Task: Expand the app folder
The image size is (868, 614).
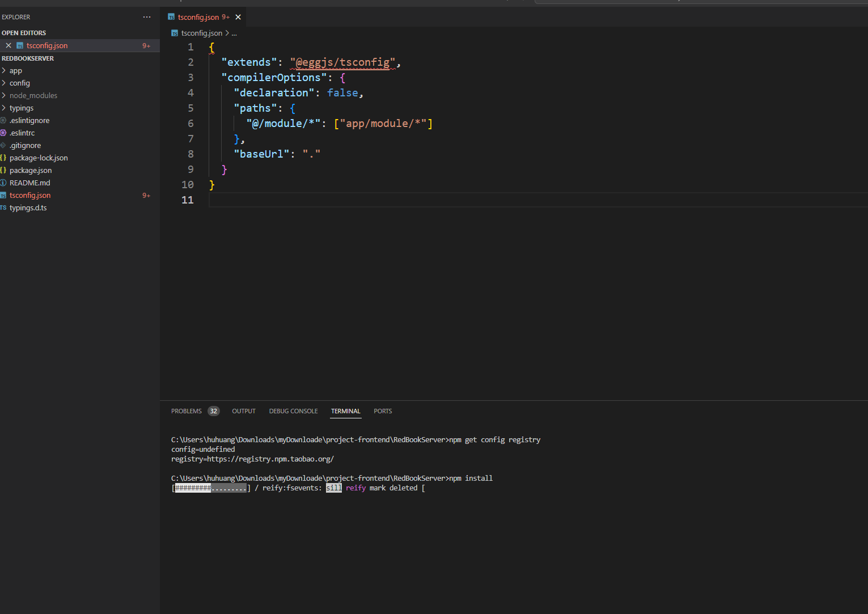Action: coord(4,70)
